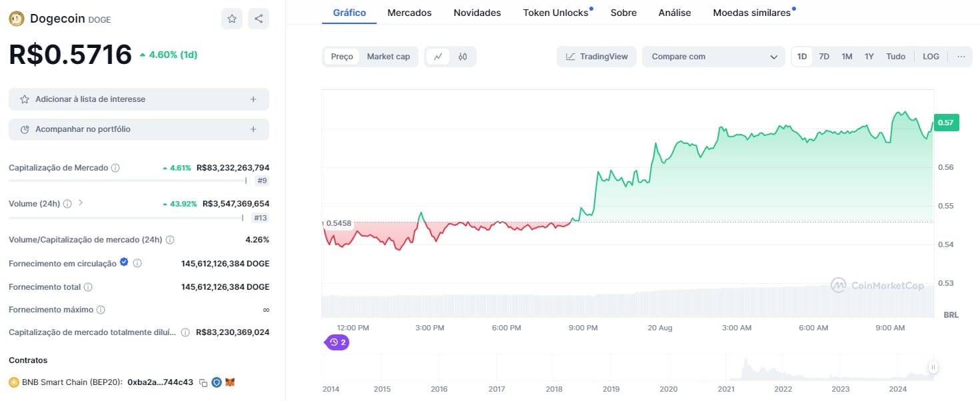This screenshot has height=401, width=980.
Task: Show Volume (24h) info tooltip
Action: [67, 204]
